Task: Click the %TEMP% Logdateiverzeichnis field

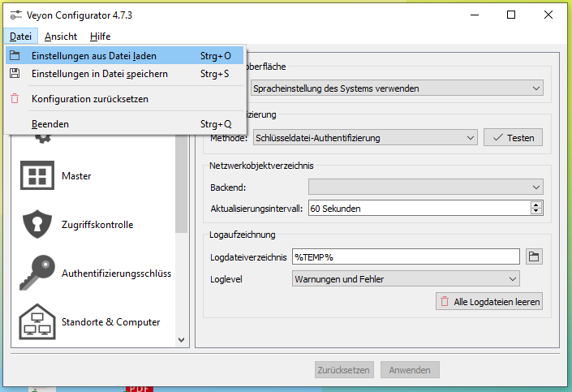Action: click(x=406, y=257)
